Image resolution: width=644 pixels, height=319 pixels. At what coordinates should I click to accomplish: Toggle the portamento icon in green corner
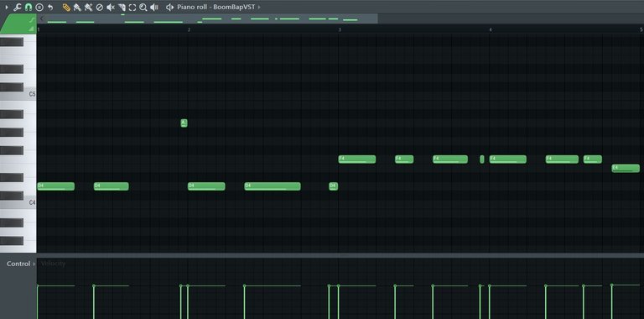click(32, 20)
